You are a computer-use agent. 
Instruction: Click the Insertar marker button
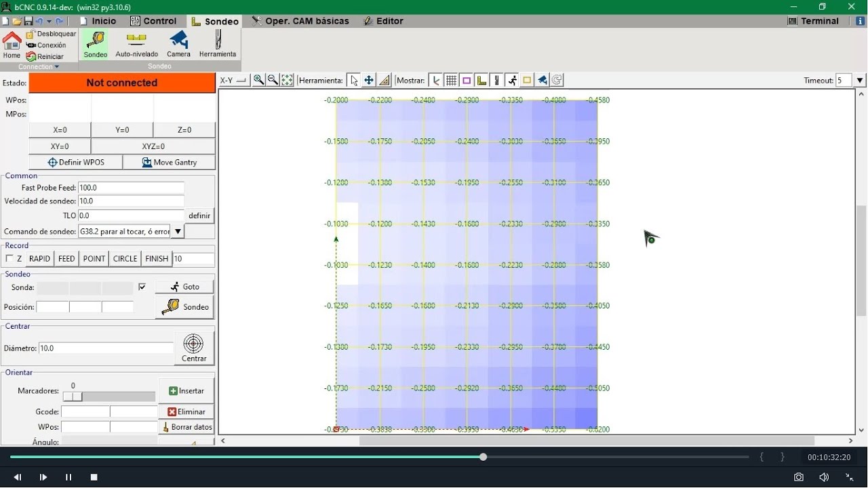186,391
